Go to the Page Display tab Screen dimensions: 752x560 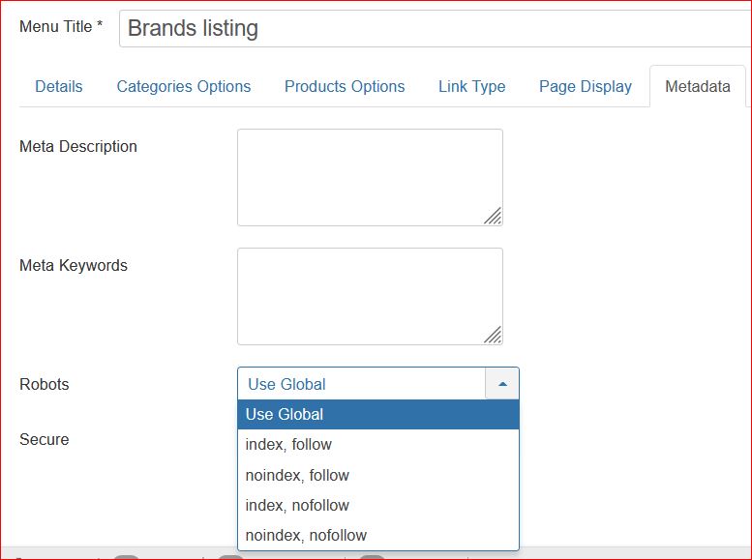click(586, 86)
